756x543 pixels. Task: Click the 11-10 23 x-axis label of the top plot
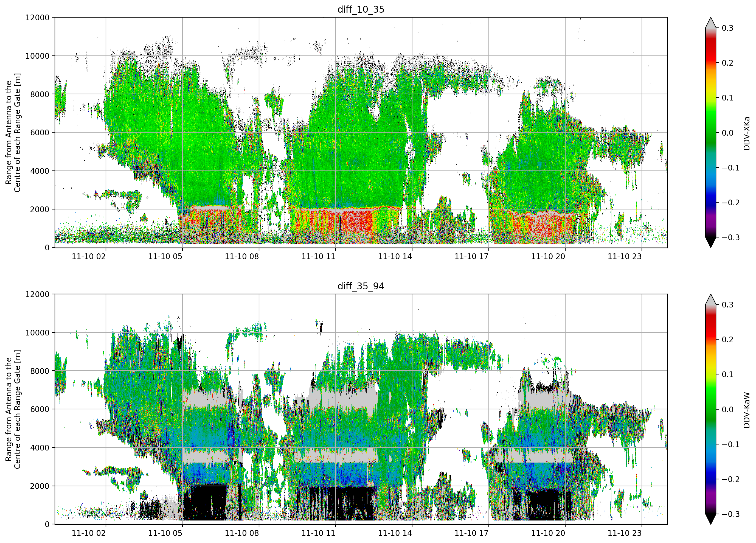[625, 256]
